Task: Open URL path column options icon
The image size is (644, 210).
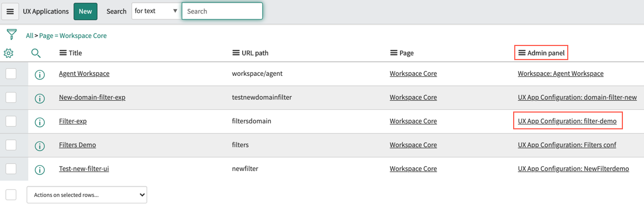Action: point(236,53)
